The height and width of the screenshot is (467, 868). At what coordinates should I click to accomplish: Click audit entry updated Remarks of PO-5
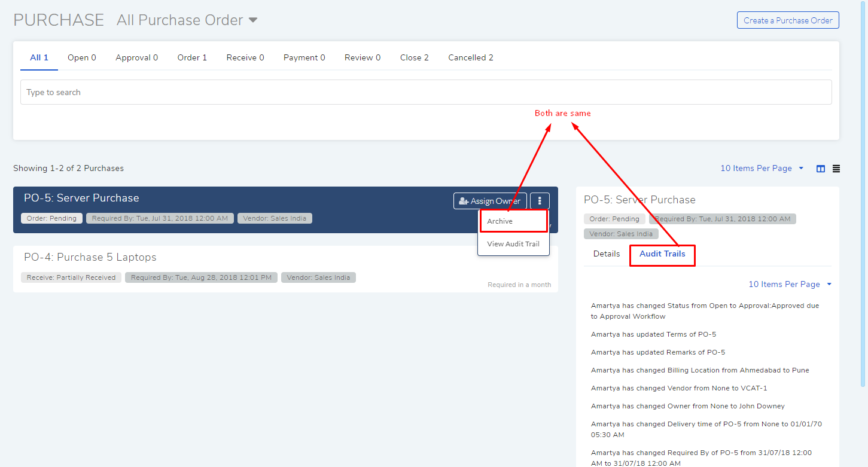658,352
